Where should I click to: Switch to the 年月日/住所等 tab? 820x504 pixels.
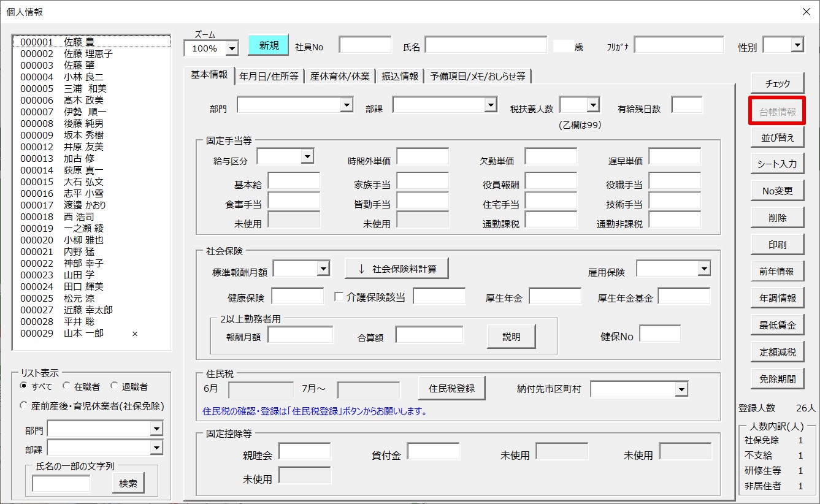click(x=269, y=76)
